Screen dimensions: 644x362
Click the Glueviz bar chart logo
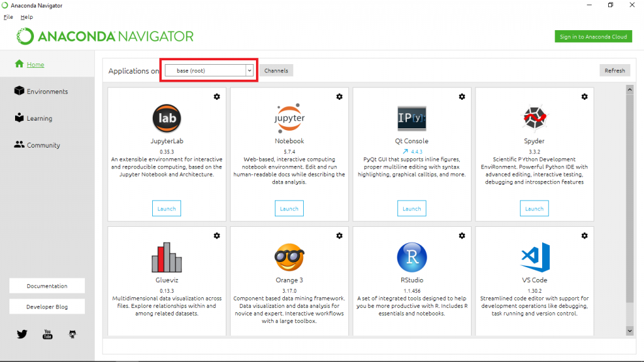167,257
